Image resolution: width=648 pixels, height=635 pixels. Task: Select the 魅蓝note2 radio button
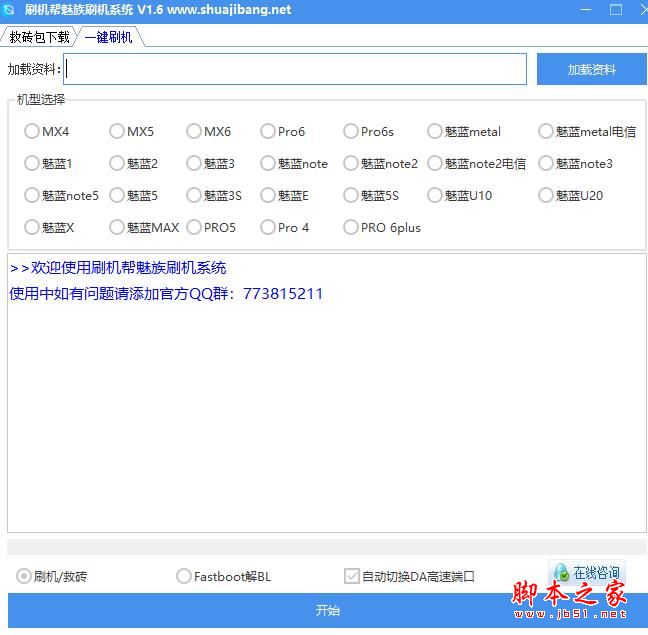(350, 163)
